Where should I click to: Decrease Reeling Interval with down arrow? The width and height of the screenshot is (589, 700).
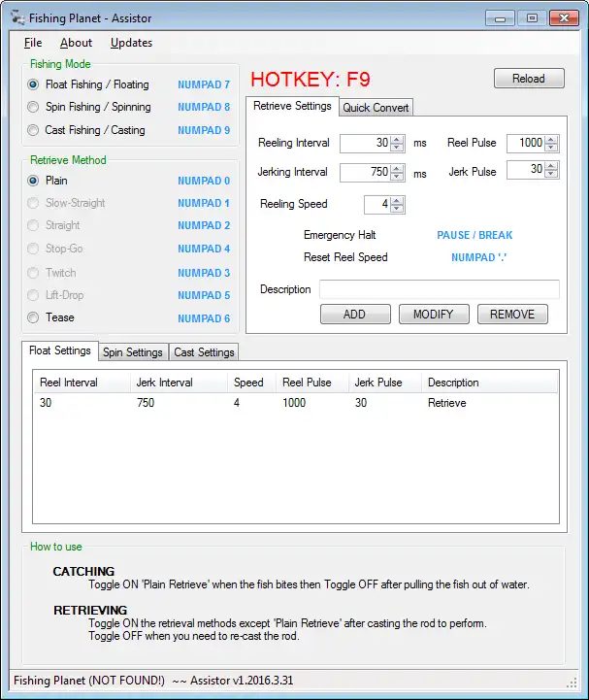(397, 148)
